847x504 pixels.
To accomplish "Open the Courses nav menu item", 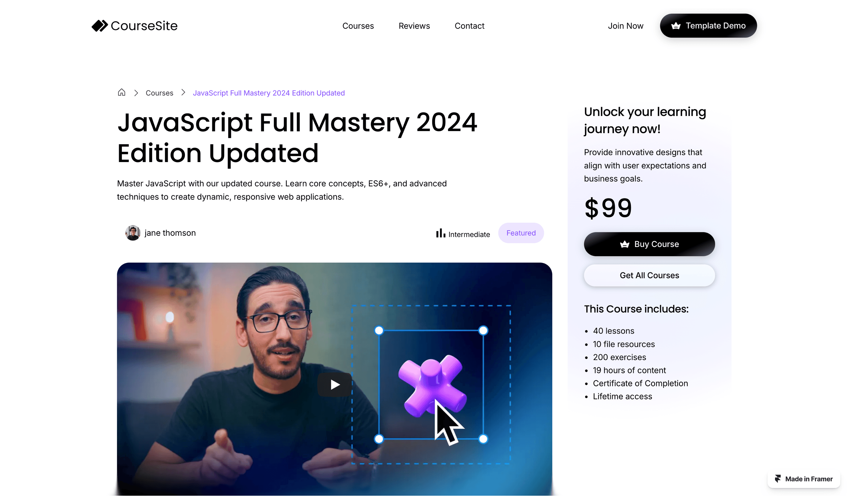I will [x=358, y=26].
